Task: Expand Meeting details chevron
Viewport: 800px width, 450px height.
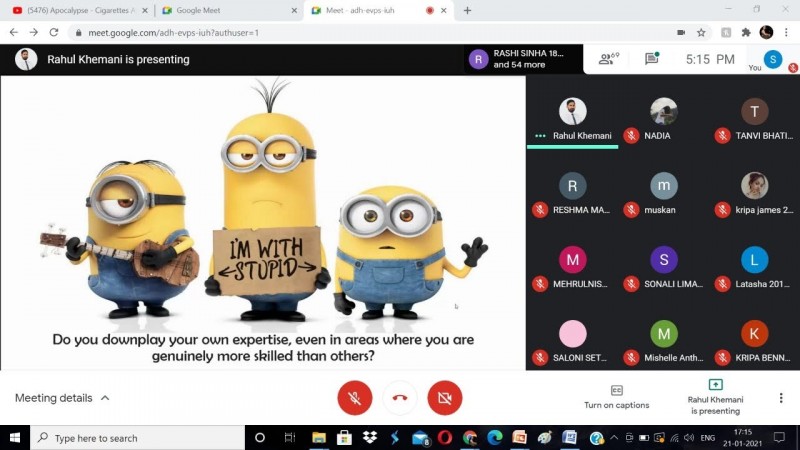Action: 105,398
